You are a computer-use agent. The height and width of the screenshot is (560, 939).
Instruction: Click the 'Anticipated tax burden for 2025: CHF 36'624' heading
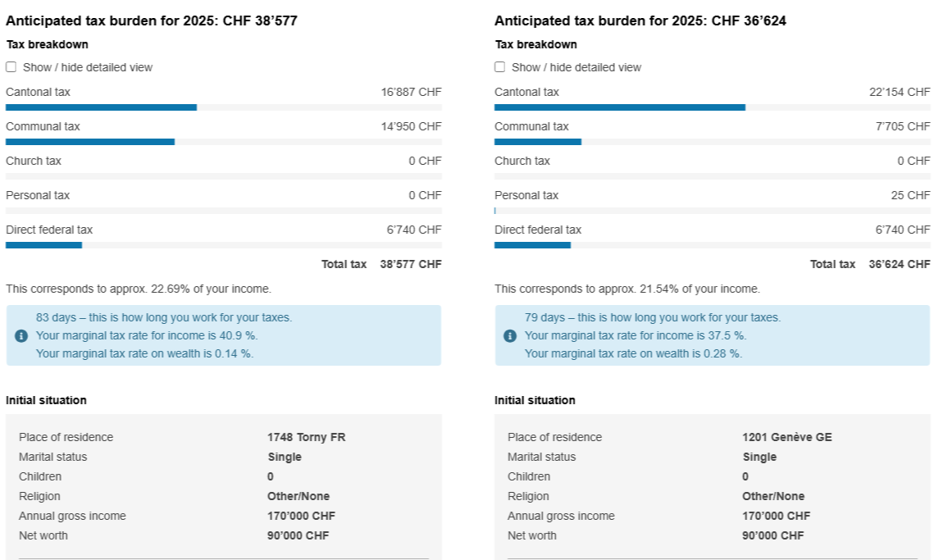(x=640, y=21)
